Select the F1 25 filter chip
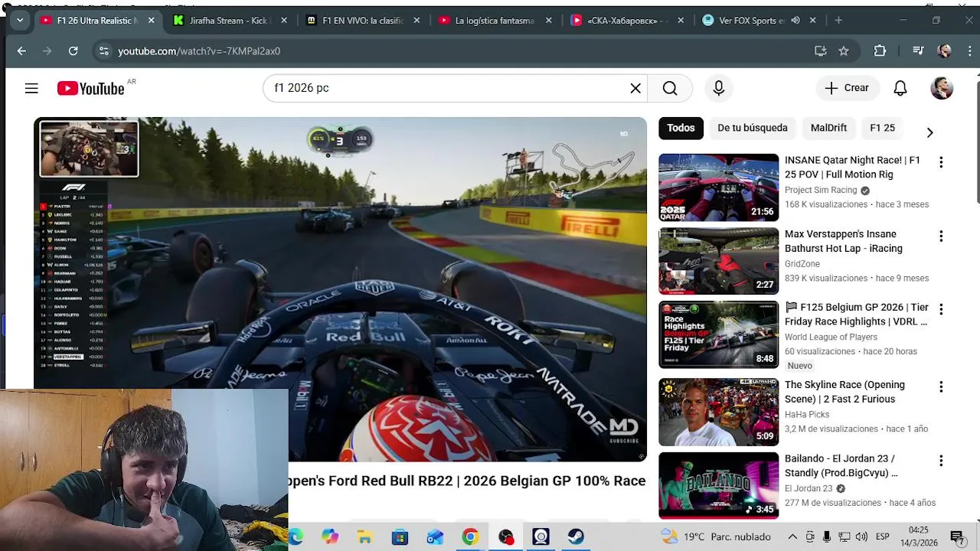 [x=882, y=128]
